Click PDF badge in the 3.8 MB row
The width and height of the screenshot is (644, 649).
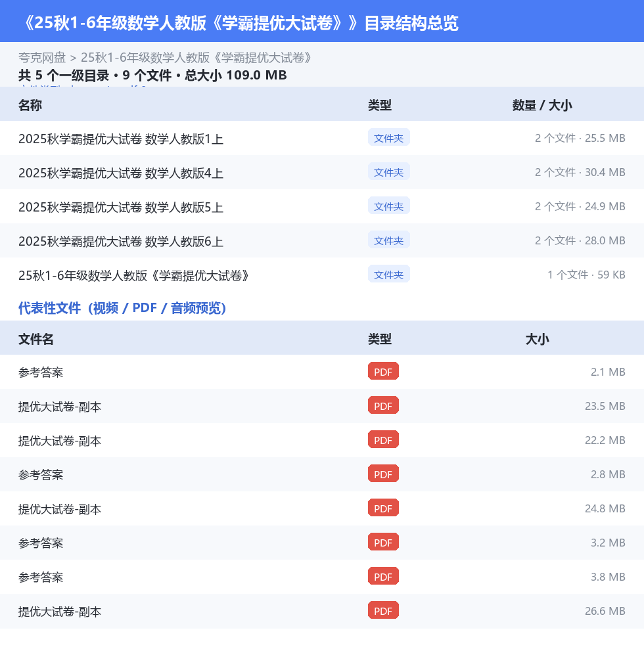point(384,576)
